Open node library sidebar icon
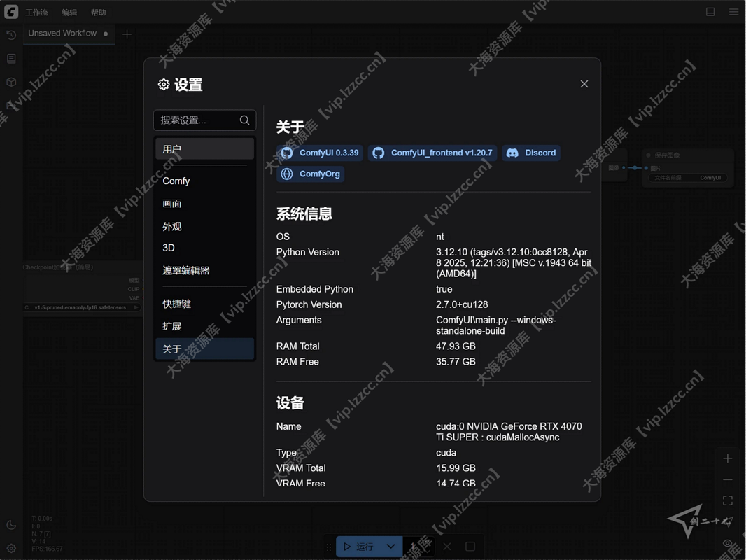Screen dimensions: 746x560 click(x=11, y=59)
